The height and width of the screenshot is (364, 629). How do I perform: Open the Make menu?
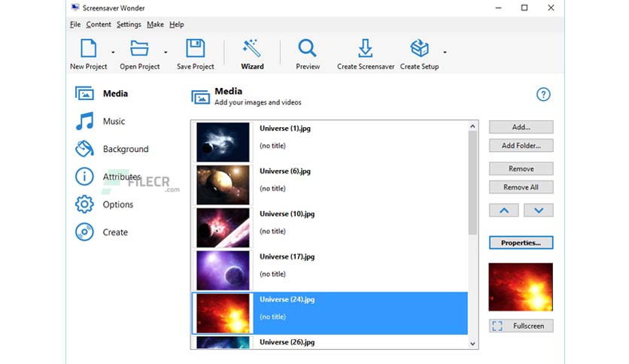coord(155,25)
